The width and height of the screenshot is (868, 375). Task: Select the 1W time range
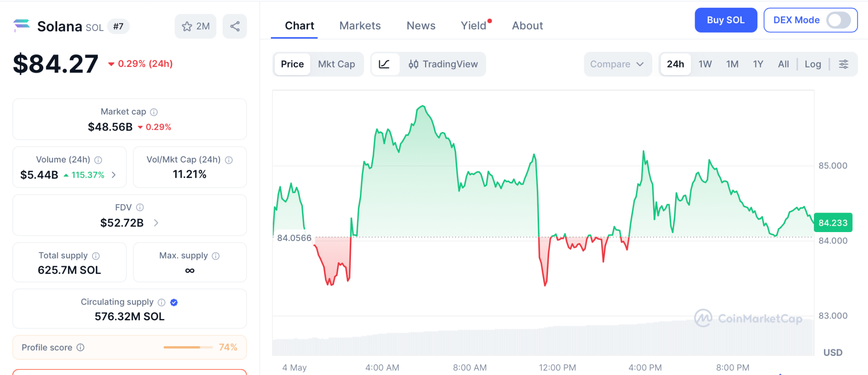coord(705,64)
